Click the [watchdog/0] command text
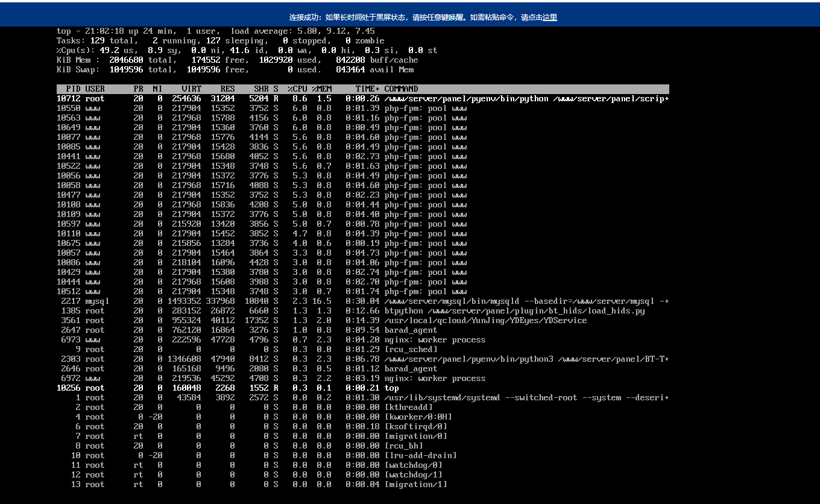 413,465
